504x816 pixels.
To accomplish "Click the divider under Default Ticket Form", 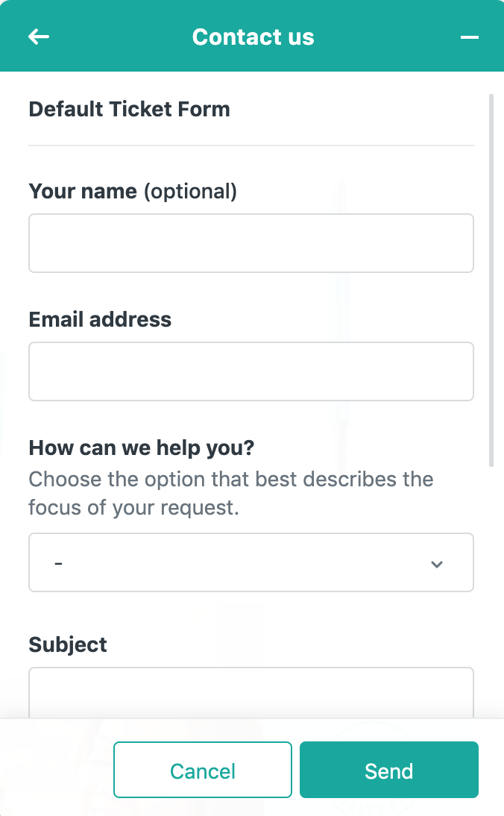I will [251, 145].
